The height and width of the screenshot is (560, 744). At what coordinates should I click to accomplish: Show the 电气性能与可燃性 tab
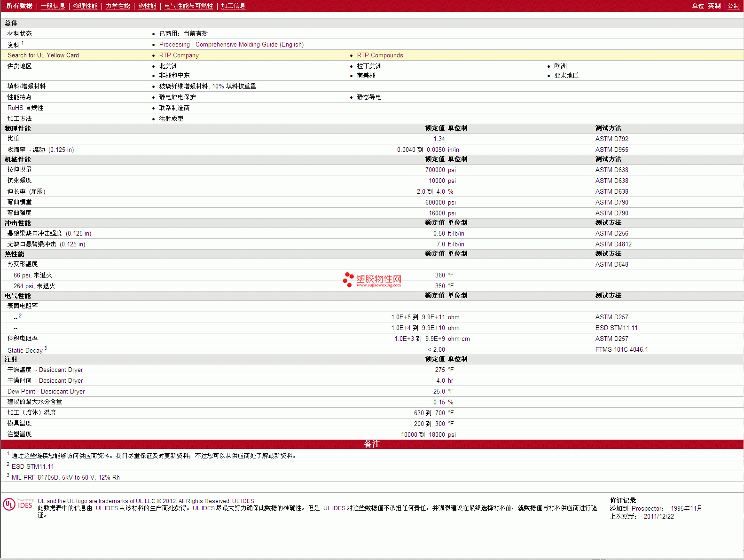tap(188, 6)
